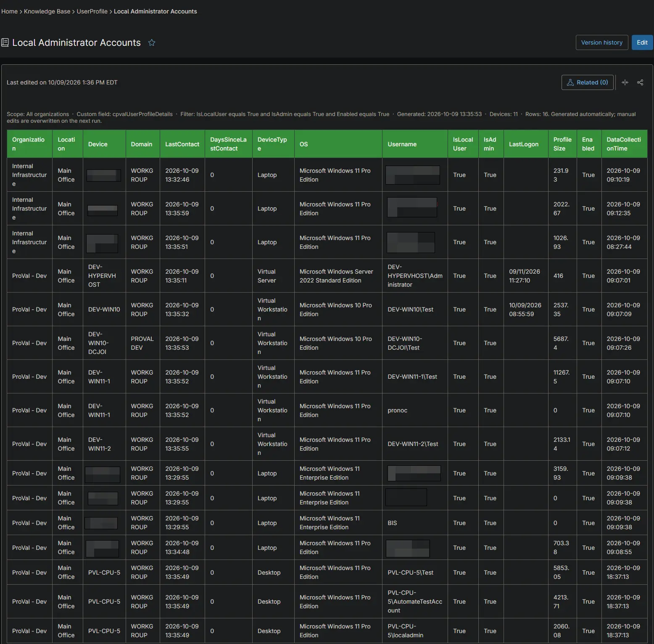
Task: Select username PVL-CPU-5\AutomateTestAccount
Action: [x=415, y=602]
